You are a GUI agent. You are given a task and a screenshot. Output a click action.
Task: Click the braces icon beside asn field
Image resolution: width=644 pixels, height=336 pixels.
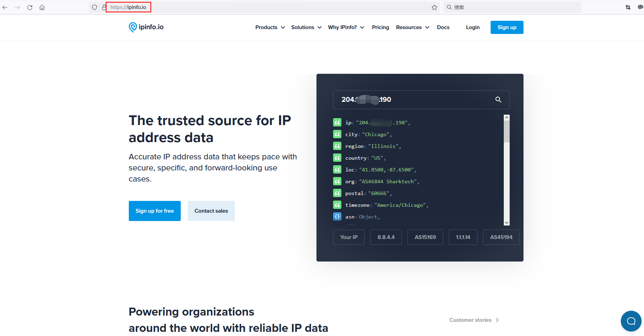pyautogui.click(x=337, y=216)
